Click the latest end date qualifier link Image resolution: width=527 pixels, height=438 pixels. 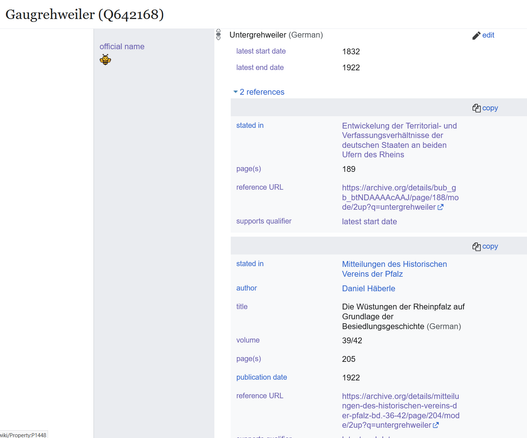coord(260,68)
